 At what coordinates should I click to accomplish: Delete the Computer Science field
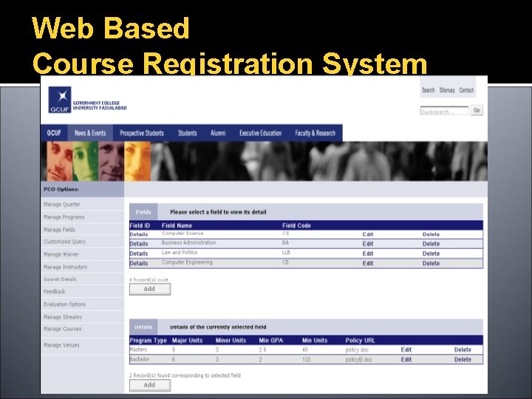[x=431, y=234]
